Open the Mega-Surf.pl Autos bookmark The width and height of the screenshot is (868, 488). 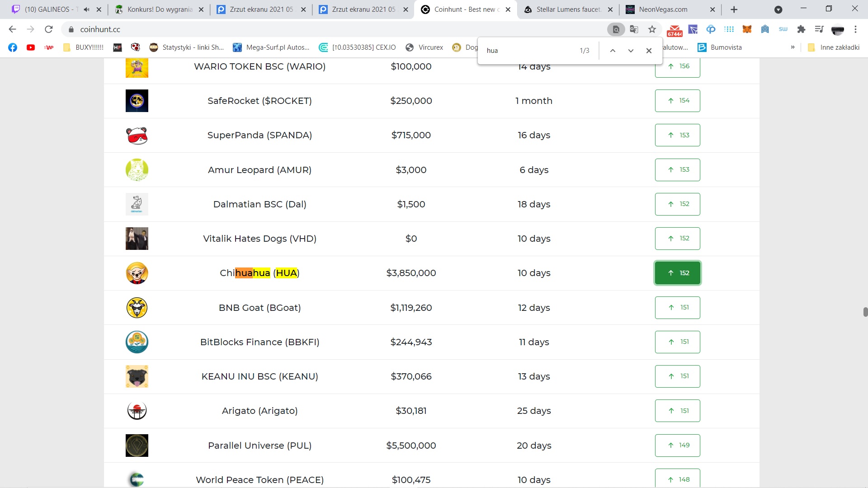coord(271,47)
